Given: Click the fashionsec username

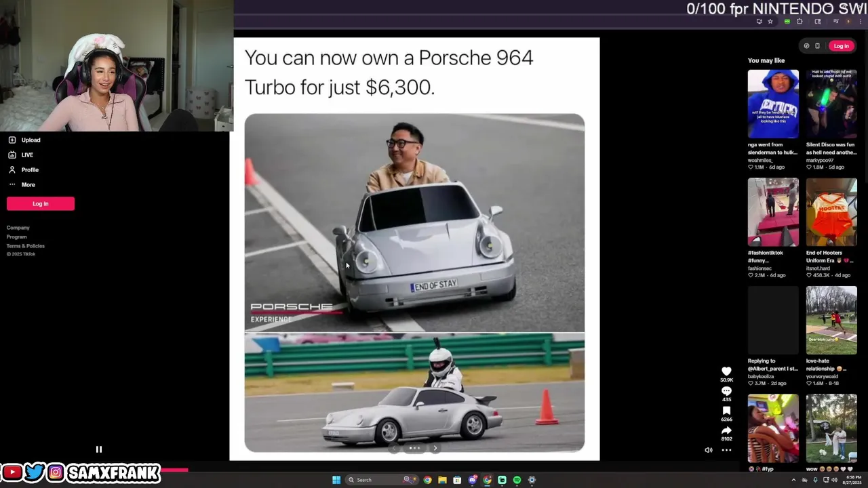Looking at the screenshot, I should tap(759, 268).
